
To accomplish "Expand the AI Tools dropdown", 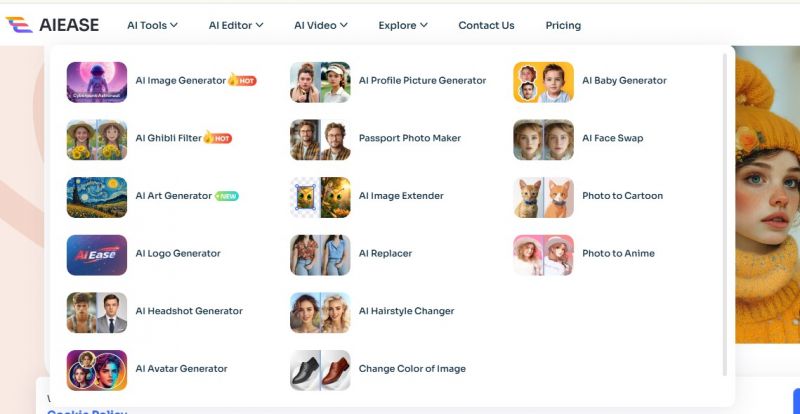I will point(152,25).
